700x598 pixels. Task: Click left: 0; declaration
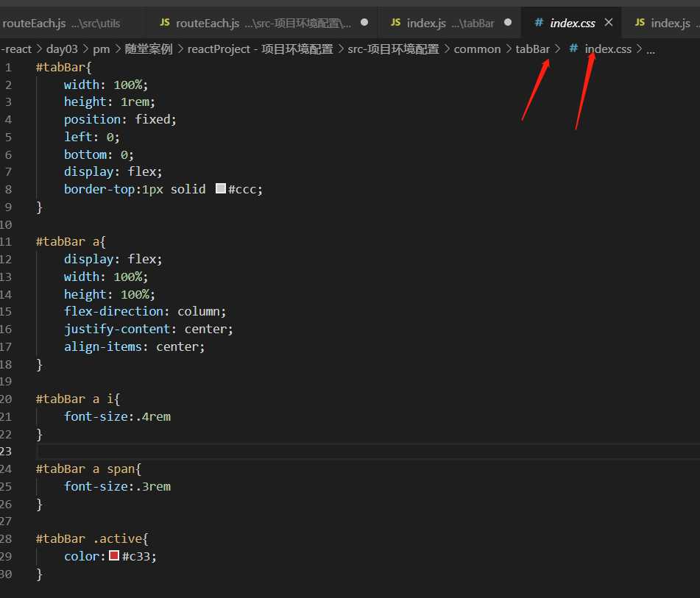point(91,137)
